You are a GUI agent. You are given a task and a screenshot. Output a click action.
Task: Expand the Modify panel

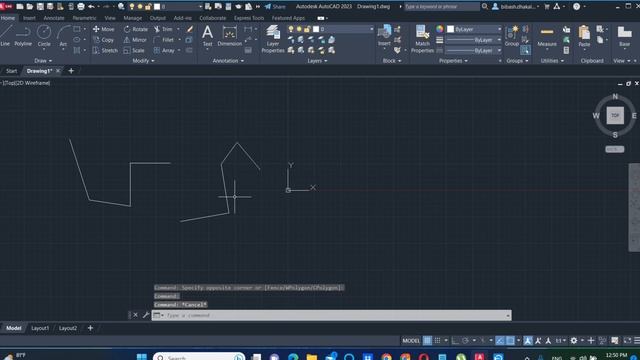point(143,61)
